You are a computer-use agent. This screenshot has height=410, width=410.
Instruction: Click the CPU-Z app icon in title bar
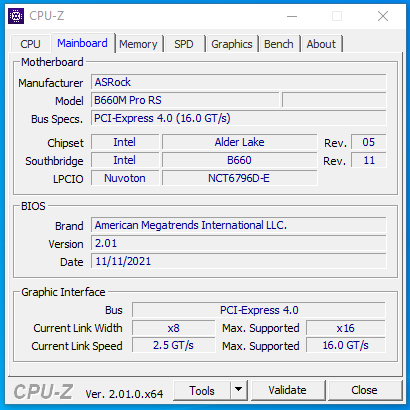[x=16, y=16]
